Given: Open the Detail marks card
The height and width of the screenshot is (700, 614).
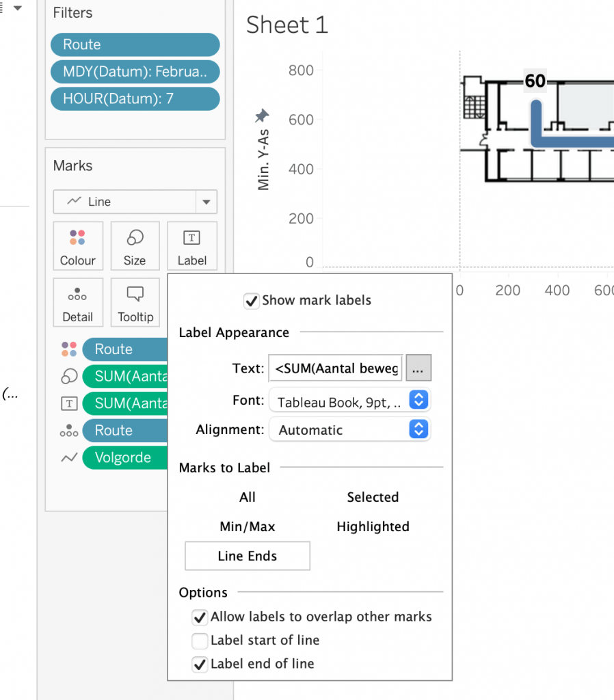Looking at the screenshot, I should coord(78,303).
